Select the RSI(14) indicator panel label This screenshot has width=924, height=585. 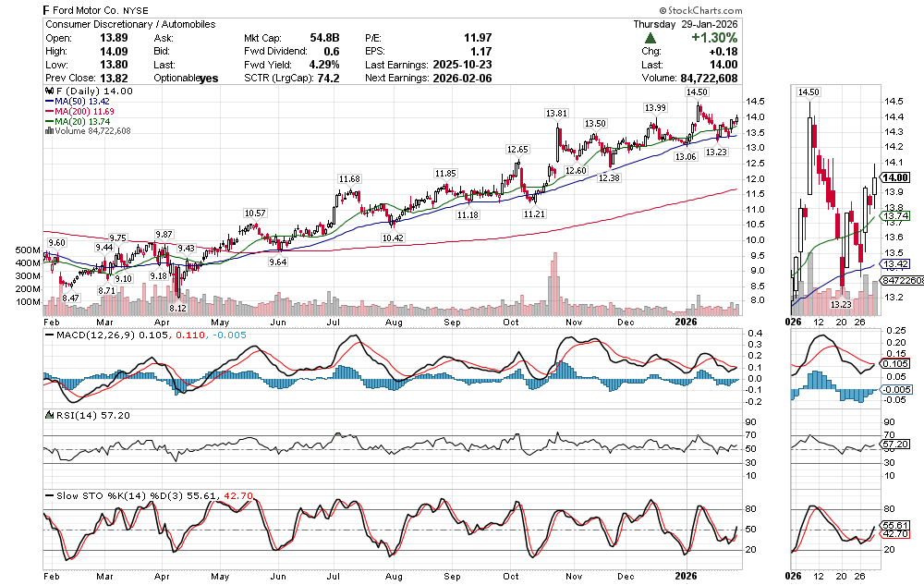pyautogui.click(x=78, y=415)
